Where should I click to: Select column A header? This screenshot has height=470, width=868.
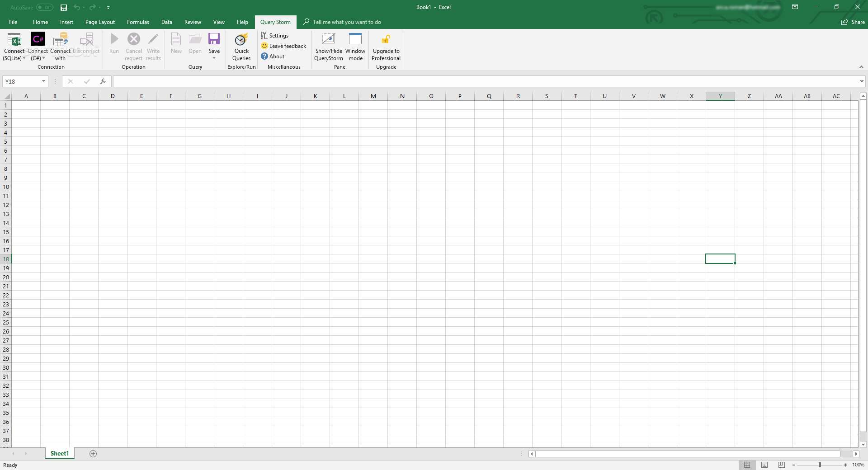point(26,96)
